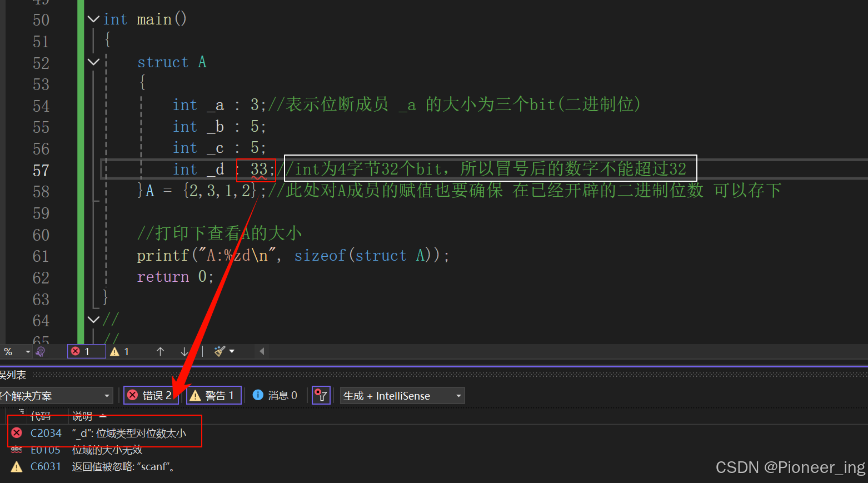Click the printf call on line 61
This screenshot has width=868, height=483.
(163, 255)
